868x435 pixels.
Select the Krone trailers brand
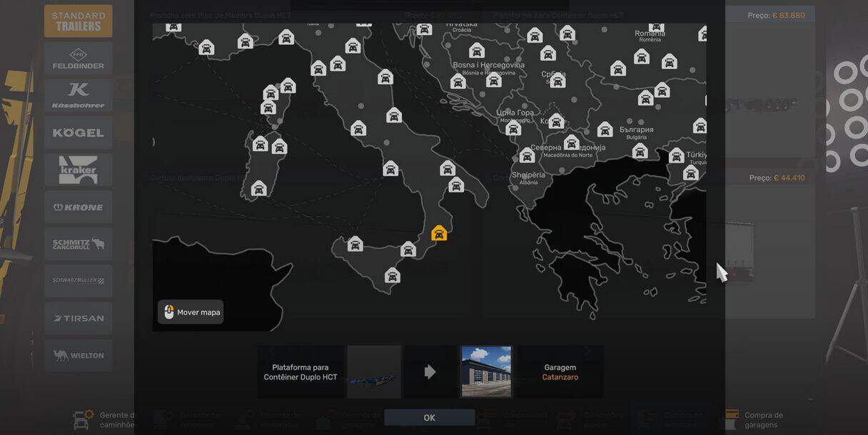click(x=78, y=207)
